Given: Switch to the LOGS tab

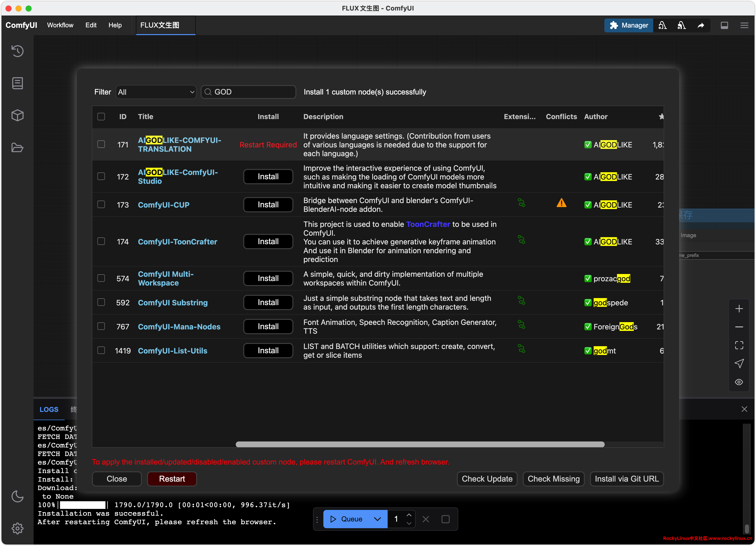Looking at the screenshot, I should pyautogui.click(x=49, y=409).
